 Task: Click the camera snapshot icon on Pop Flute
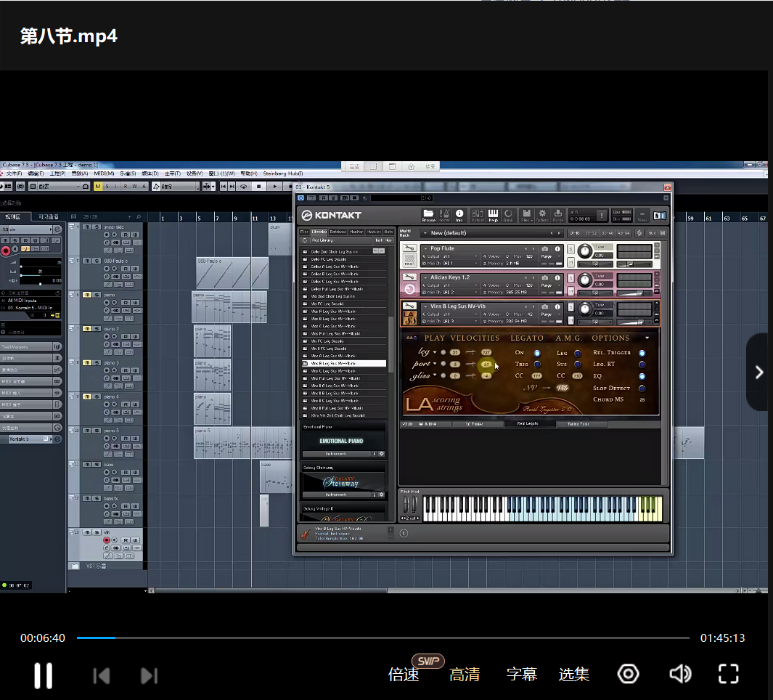(x=545, y=249)
